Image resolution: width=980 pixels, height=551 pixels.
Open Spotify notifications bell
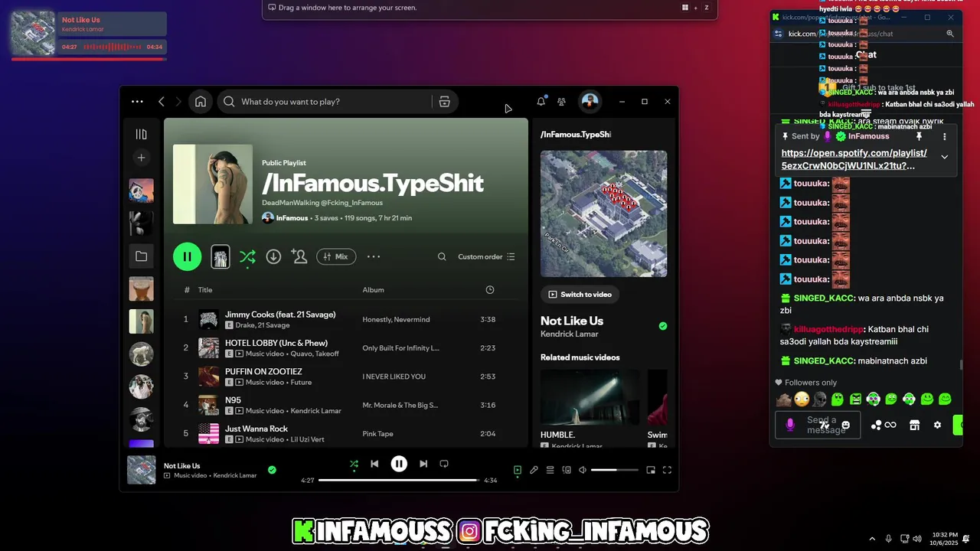tap(541, 101)
